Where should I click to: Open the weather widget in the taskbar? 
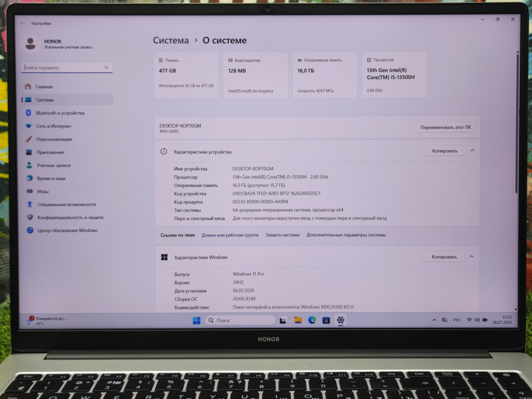click(47, 321)
